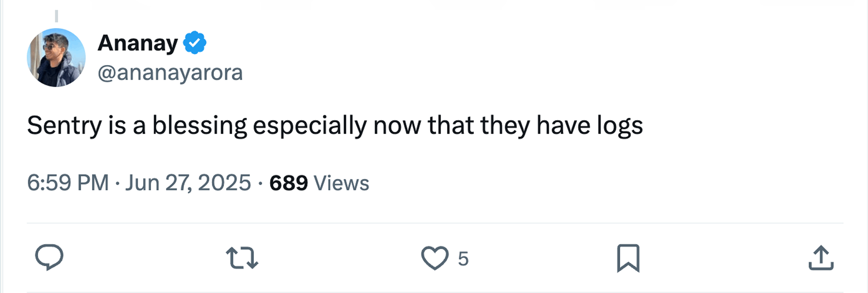Bookmark this tweet using the bookmark icon
This screenshot has height=293, width=868.
click(628, 258)
